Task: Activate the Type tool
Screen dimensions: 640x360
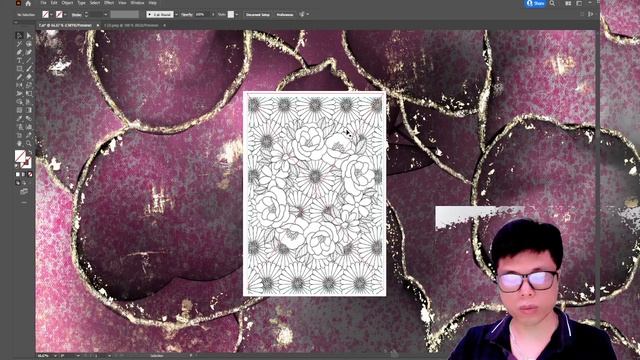Action: 19,60
